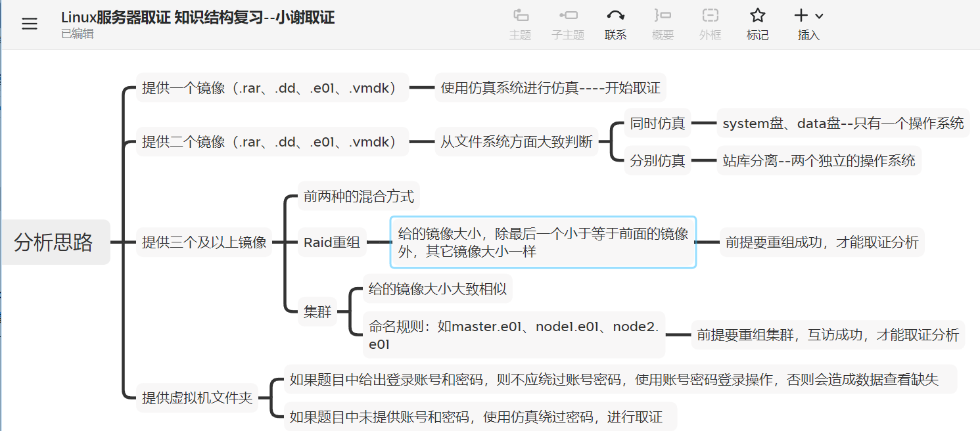The image size is (980, 431).
Task: Select the 分别仿真 node
Action: [x=657, y=160]
